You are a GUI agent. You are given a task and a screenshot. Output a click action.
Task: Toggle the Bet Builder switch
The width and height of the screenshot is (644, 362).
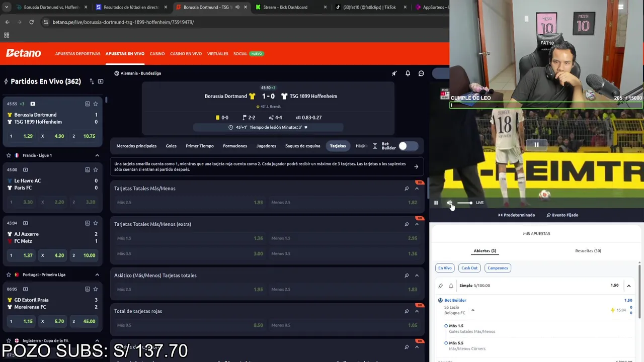click(408, 146)
